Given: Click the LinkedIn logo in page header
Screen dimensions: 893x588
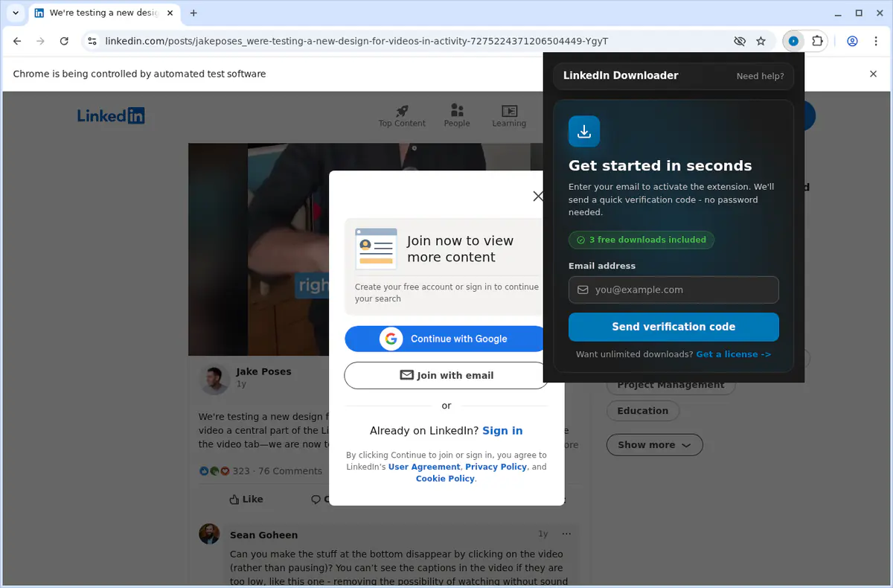Looking at the screenshot, I should click(x=111, y=115).
